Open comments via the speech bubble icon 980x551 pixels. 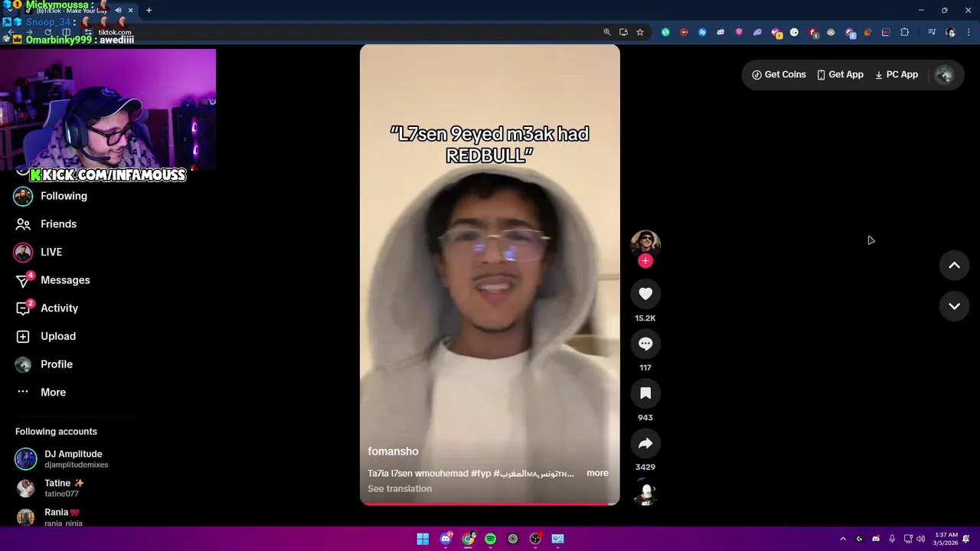pos(645,344)
